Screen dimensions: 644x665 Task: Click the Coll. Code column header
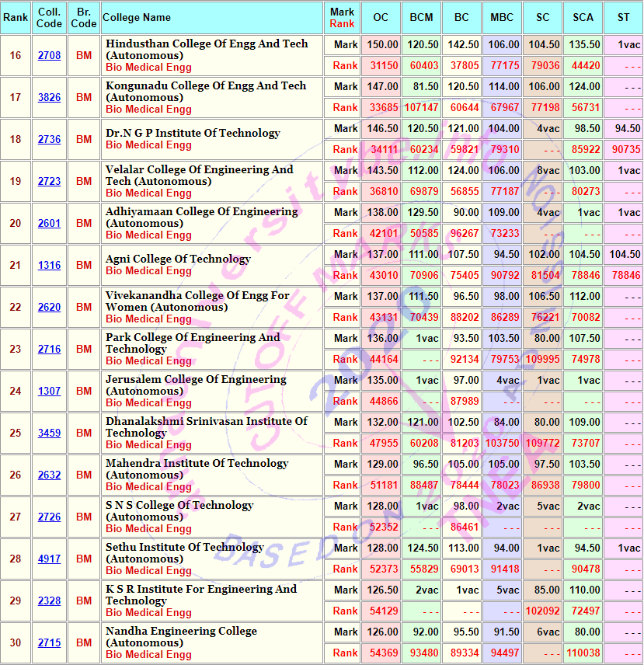[x=49, y=18]
